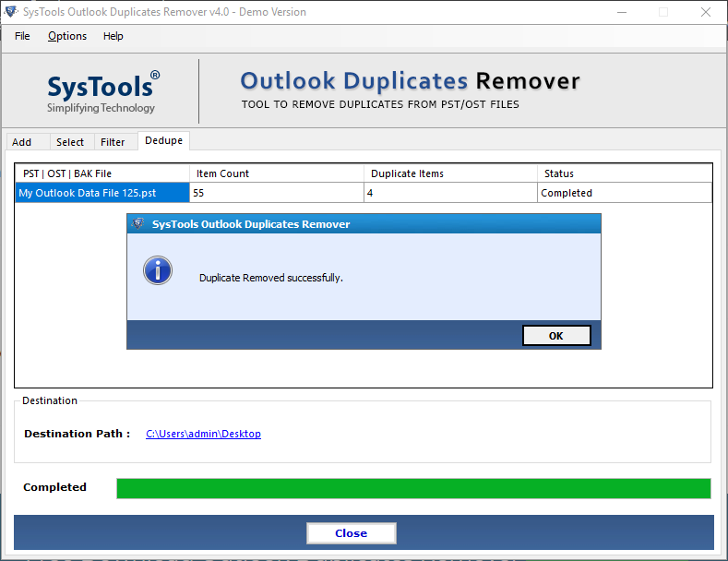Click the blue information icon in dialog
Viewport: 728px width, 561px height.
click(x=158, y=270)
